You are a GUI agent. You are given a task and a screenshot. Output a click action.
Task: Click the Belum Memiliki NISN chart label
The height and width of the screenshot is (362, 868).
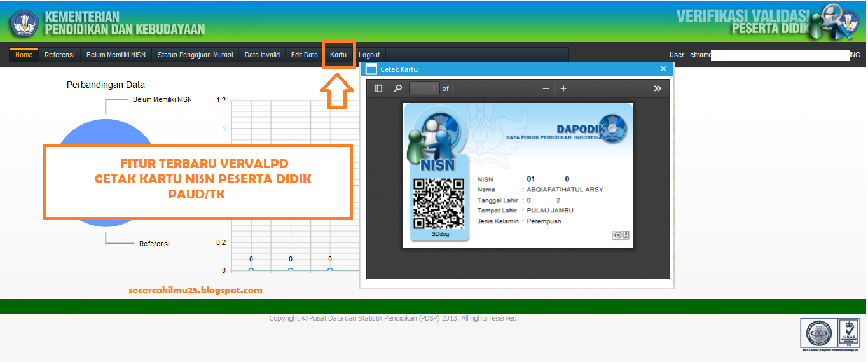(162, 99)
